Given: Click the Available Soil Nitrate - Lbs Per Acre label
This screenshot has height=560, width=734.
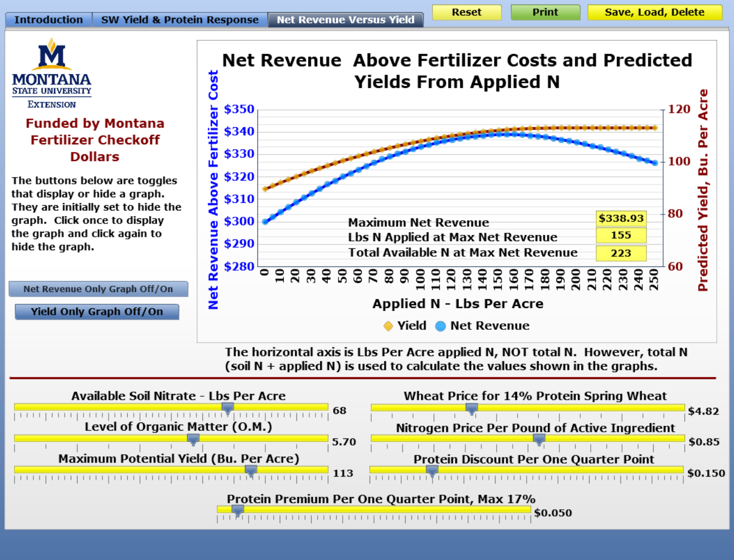Looking at the screenshot, I should click(x=178, y=396).
